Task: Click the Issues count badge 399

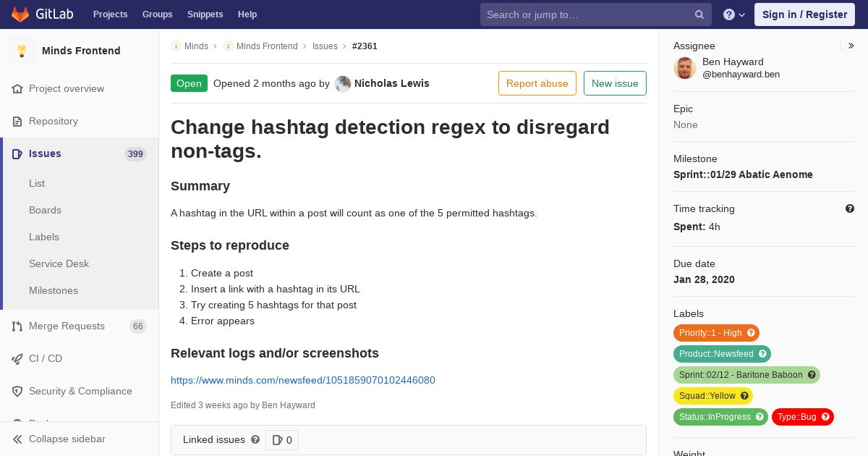Action: pos(135,154)
